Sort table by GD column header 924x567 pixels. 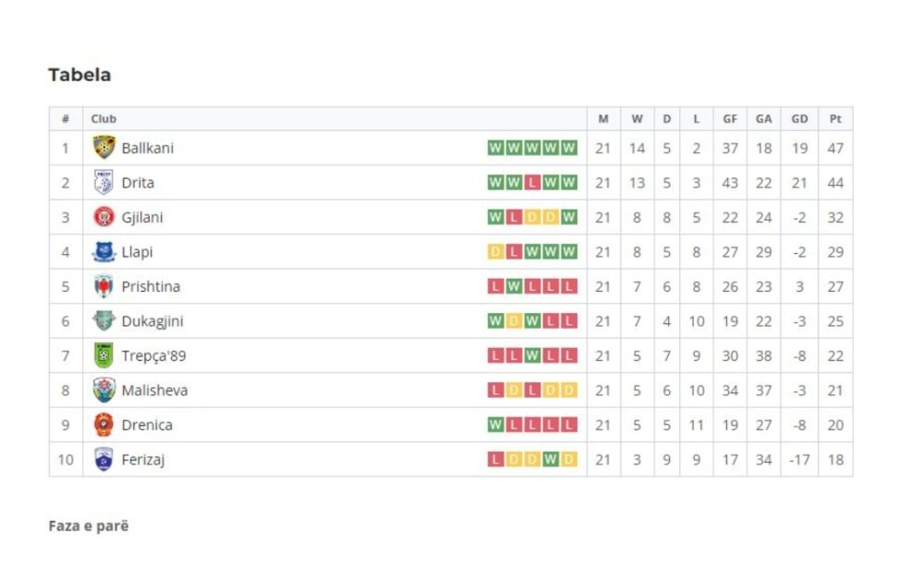pyautogui.click(x=799, y=119)
